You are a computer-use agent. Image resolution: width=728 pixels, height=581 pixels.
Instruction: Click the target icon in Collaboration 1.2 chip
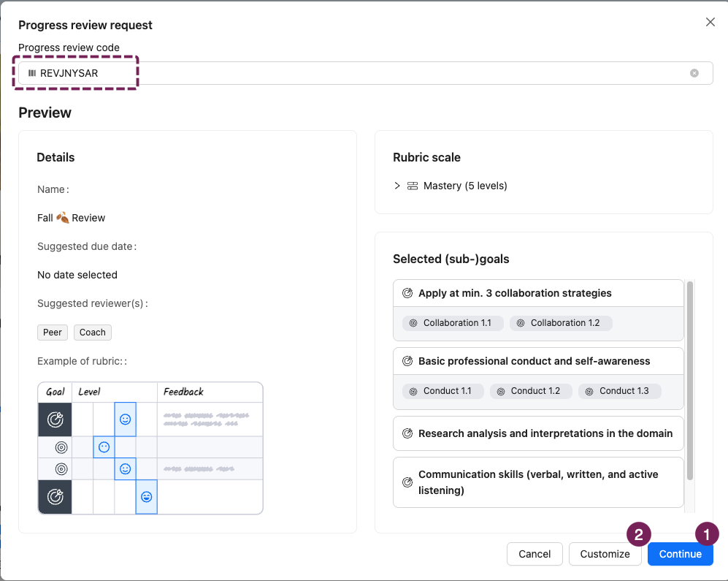[521, 323]
